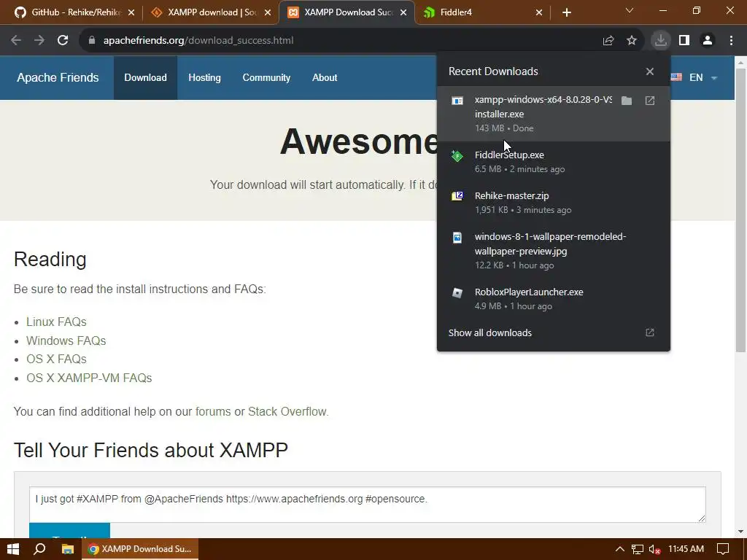Click the muted volume tray icon
This screenshot has width=747, height=560.
[x=654, y=549]
